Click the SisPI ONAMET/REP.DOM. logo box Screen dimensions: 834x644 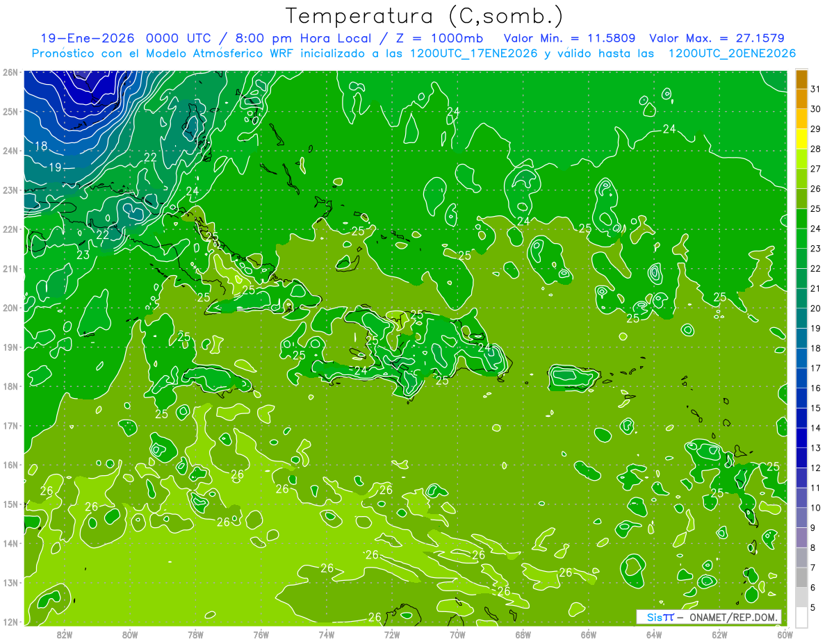(709, 617)
